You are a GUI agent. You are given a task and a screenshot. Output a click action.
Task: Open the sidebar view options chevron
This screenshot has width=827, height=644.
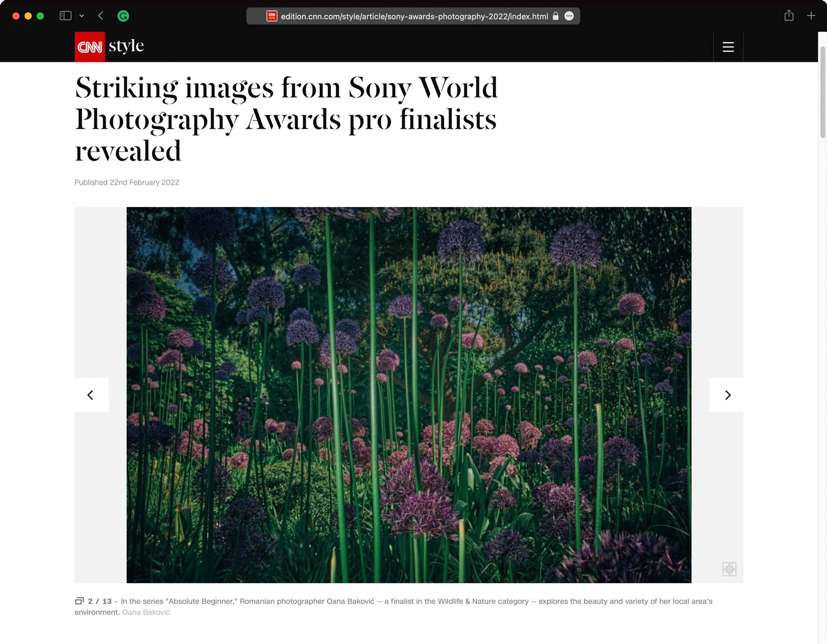[x=82, y=15]
